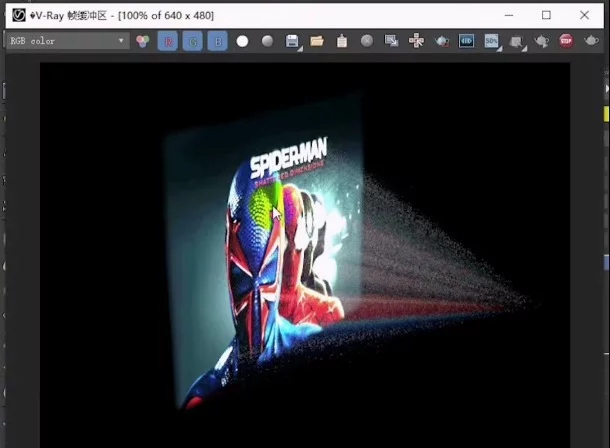Click the V-Ray logo in the title bar

[x=19, y=15]
